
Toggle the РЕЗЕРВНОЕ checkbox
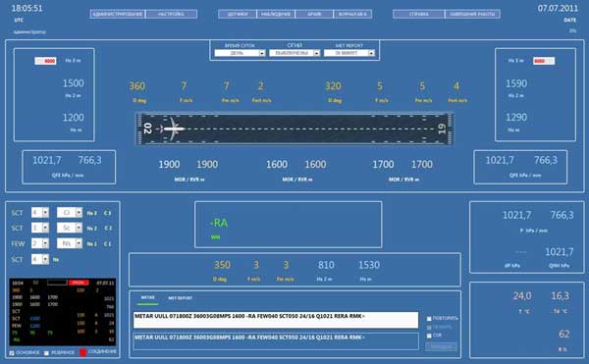46,353
